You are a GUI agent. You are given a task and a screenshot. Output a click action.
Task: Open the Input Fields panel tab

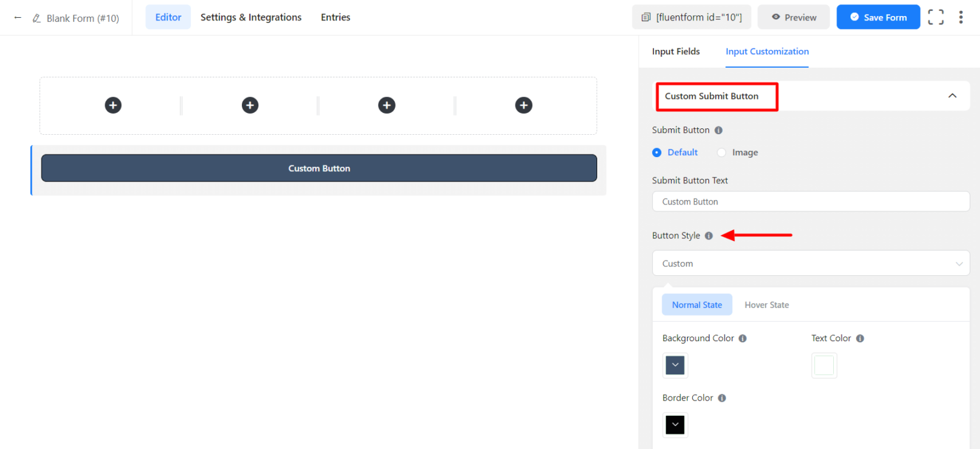pyautogui.click(x=676, y=51)
